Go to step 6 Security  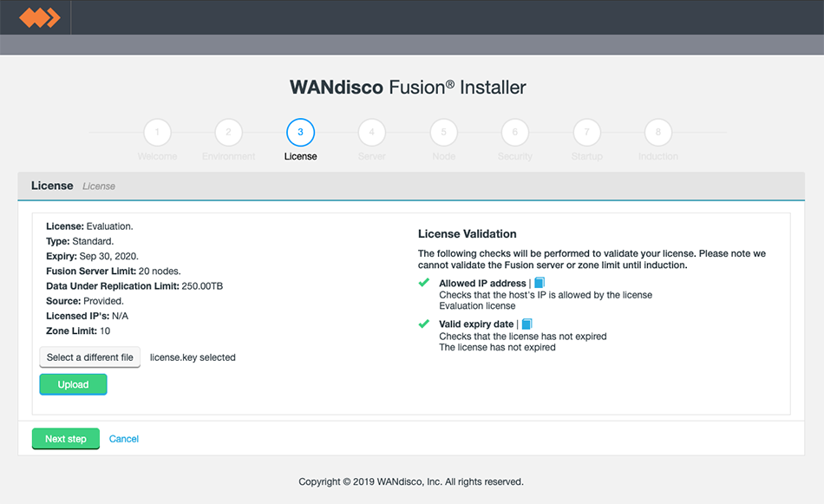515,133
